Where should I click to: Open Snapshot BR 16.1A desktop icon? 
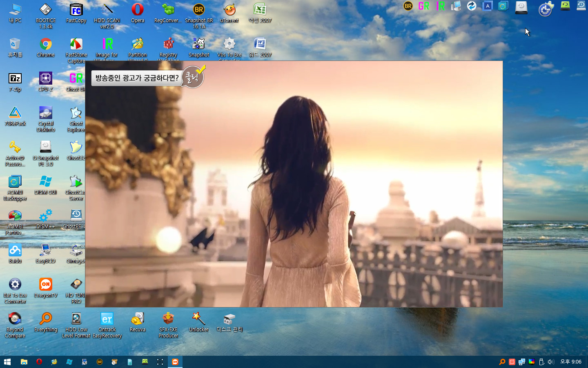point(199,16)
